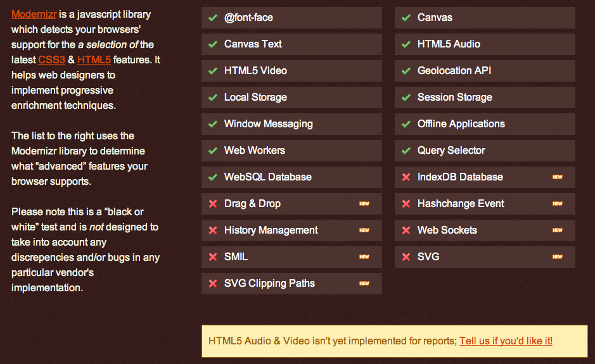The image size is (595, 364).
Task: Click the red X beside SVG Clipping Paths
Action: 213,283
